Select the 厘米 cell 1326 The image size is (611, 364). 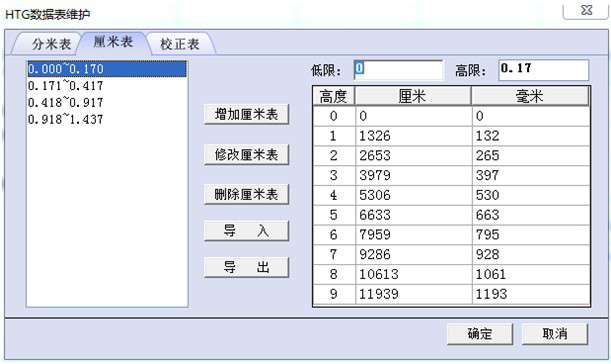(x=413, y=136)
